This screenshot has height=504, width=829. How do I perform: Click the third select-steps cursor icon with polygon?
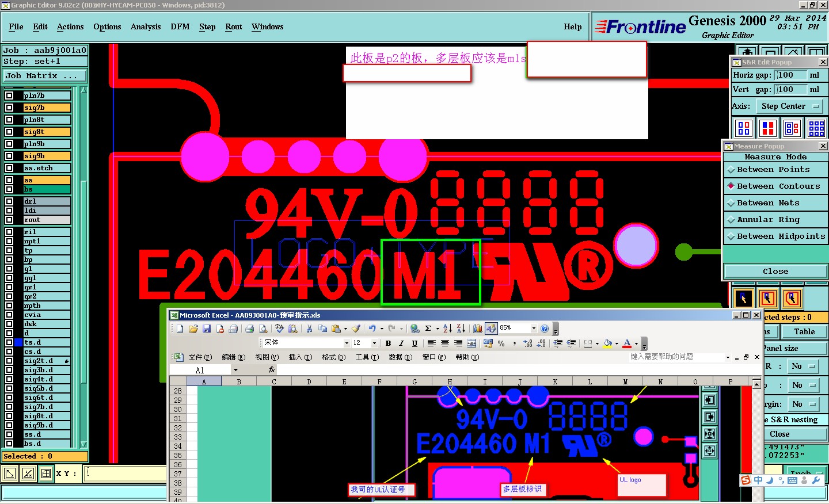click(x=792, y=299)
